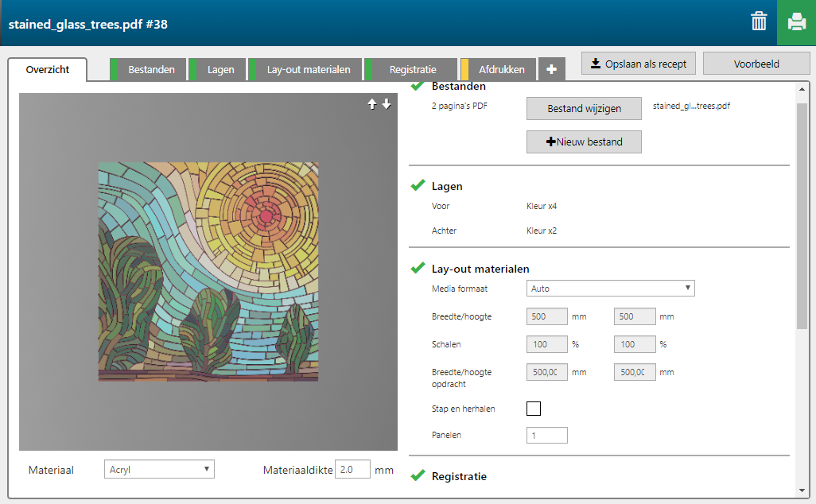The width and height of the screenshot is (816, 504).
Task: Open the Overzicht tab
Action: [48, 69]
